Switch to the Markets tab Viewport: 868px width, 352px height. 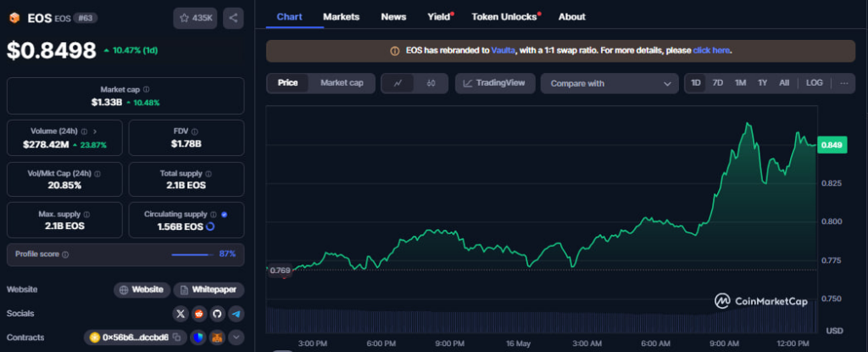click(x=341, y=17)
